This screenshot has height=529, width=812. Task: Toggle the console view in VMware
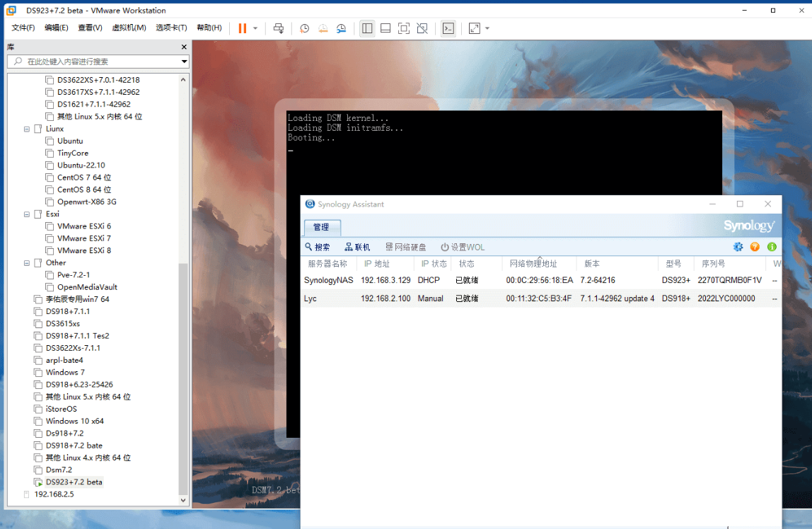click(448, 28)
